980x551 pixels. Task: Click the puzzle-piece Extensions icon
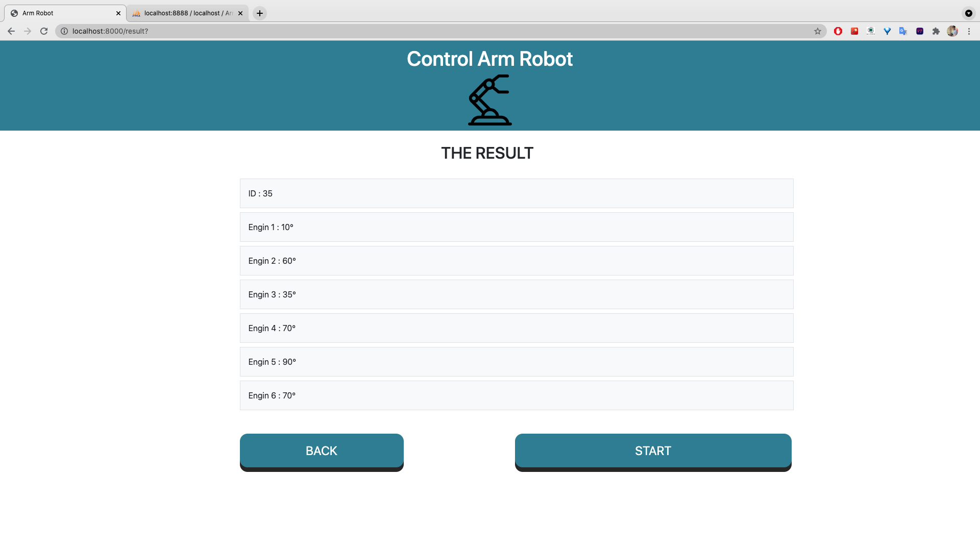click(x=936, y=31)
